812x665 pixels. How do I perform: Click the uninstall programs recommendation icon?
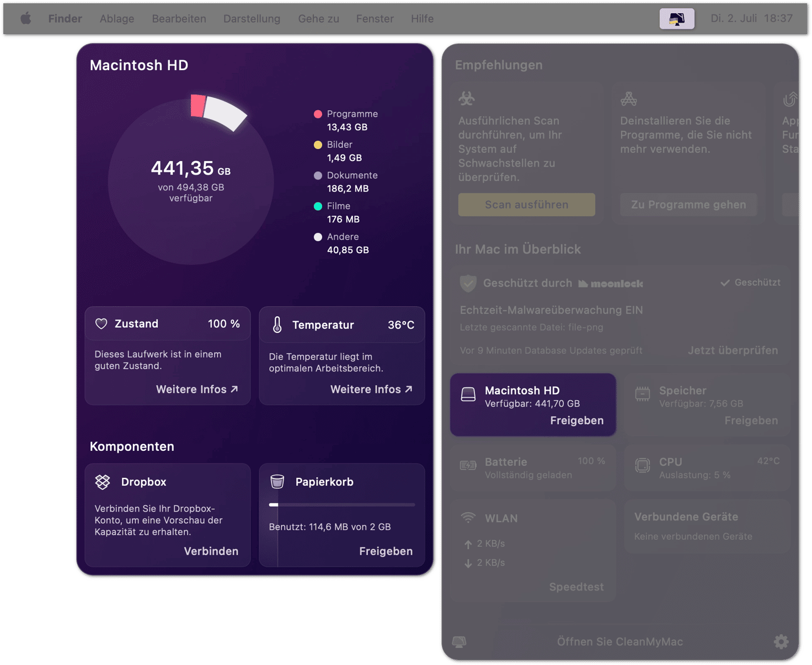tap(629, 99)
